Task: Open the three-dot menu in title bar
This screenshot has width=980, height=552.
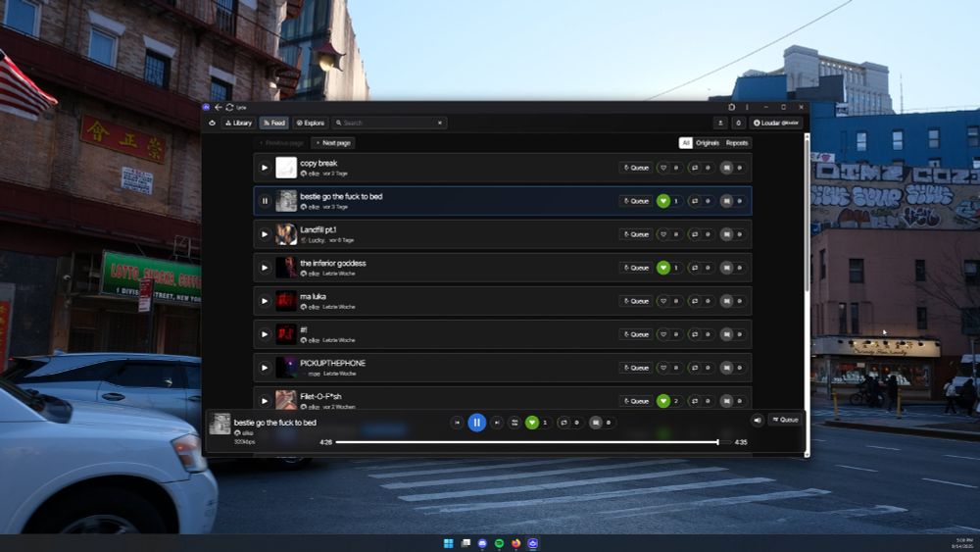Action: click(x=747, y=108)
